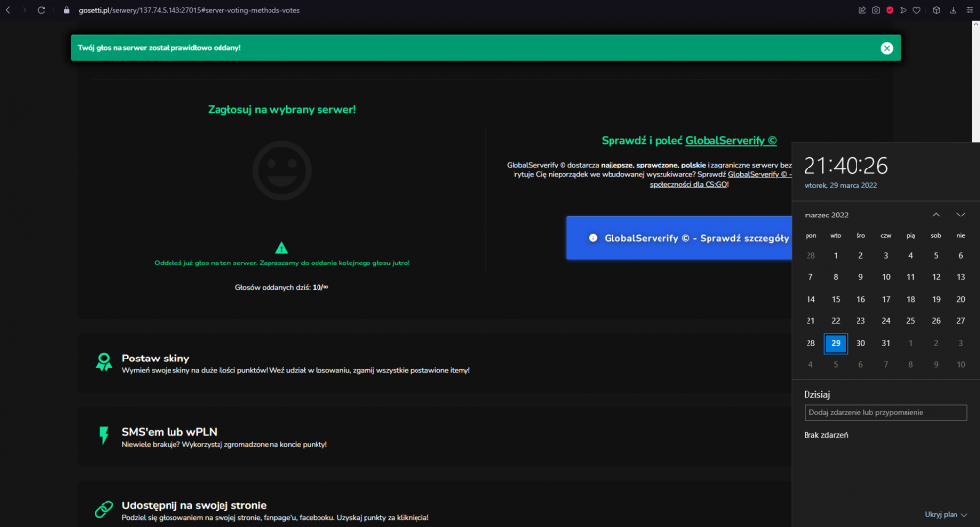
Task: Go to previous month with up chevron
Action: (936, 215)
